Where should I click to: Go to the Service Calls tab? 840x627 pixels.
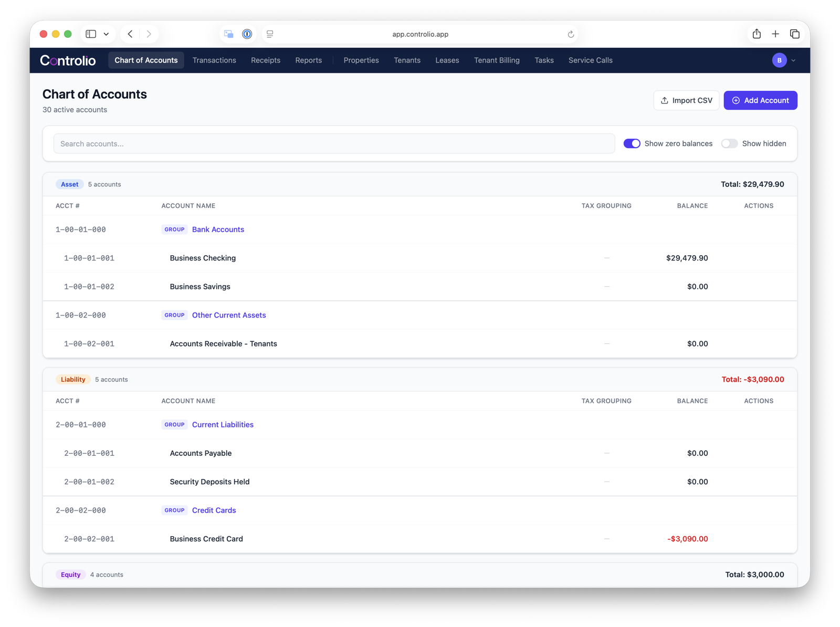[x=591, y=60]
